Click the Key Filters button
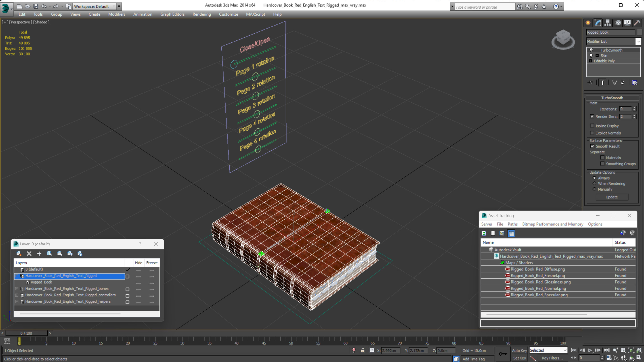The height and width of the screenshot is (362, 644). (x=553, y=358)
